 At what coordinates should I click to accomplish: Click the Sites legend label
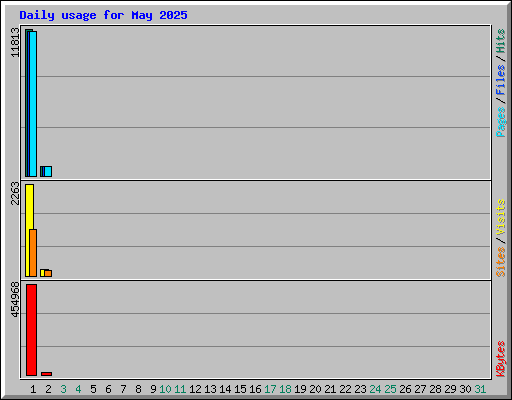[x=500, y=262]
